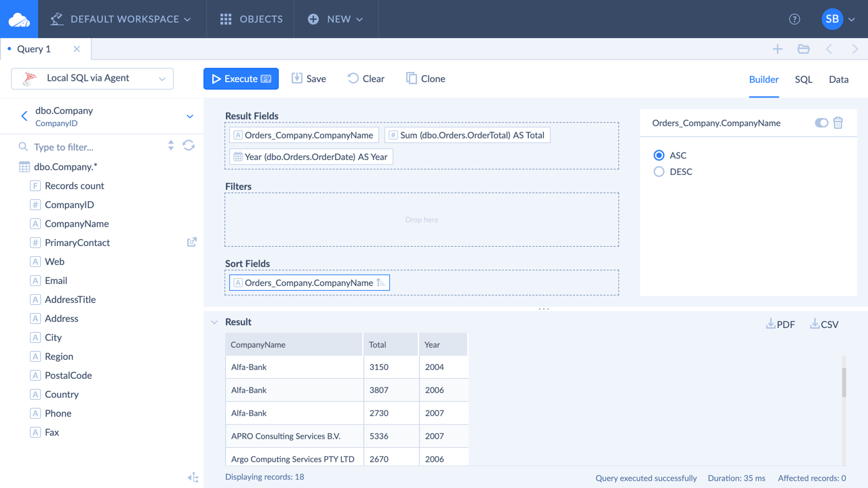Click the refresh fields icon

[189, 146]
